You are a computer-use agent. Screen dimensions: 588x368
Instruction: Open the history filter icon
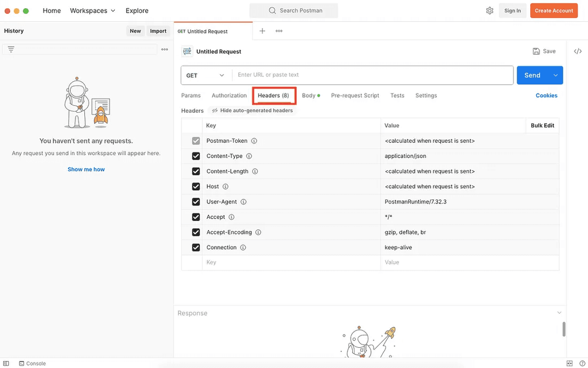11,49
